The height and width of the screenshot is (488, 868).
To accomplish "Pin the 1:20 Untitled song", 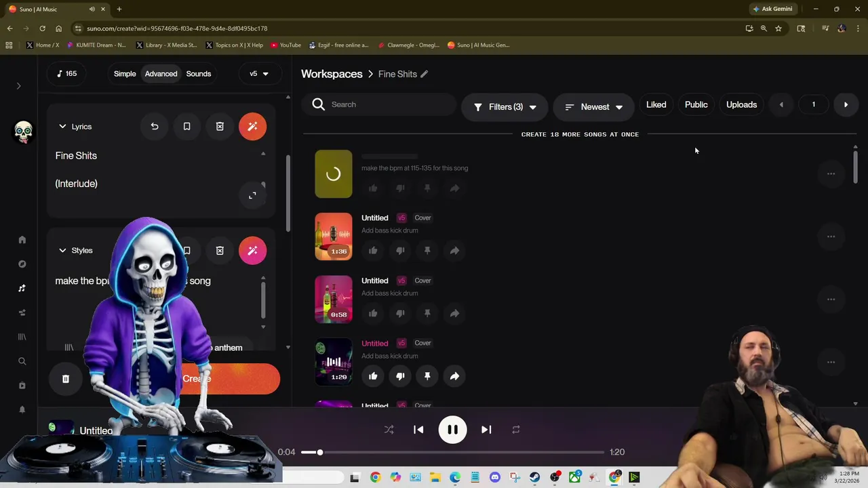I will tap(427, 376).
